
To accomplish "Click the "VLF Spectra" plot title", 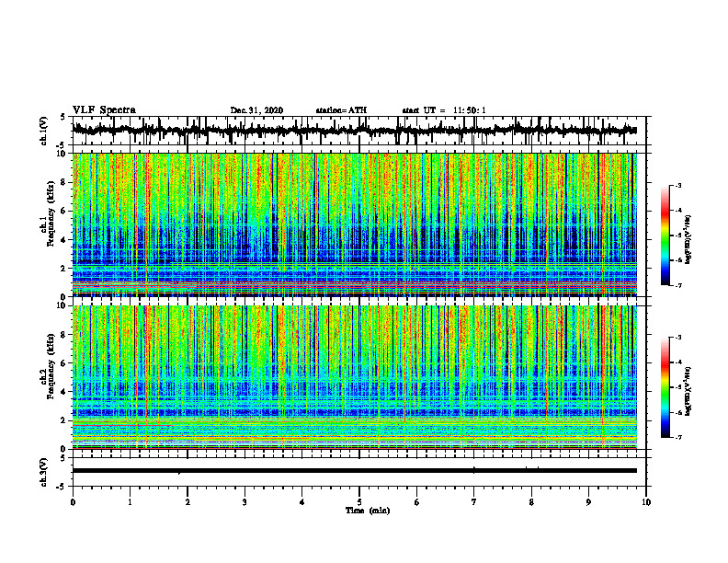I will coord(104,110).
